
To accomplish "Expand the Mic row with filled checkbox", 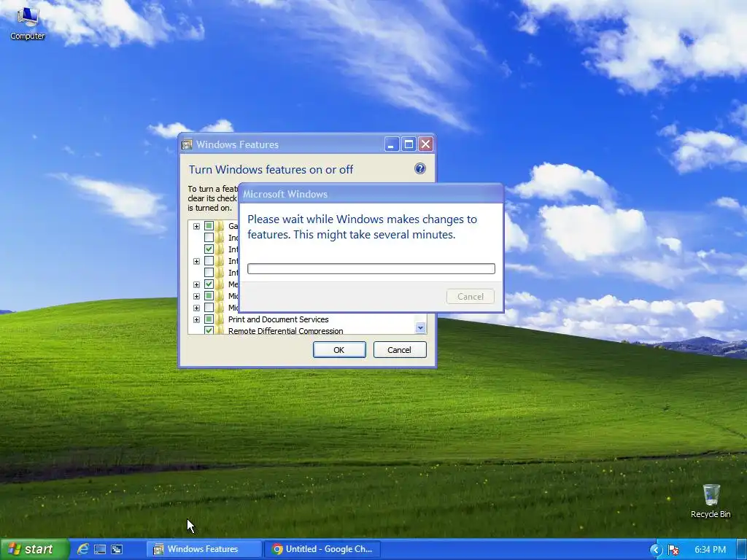I will (196, 296).
